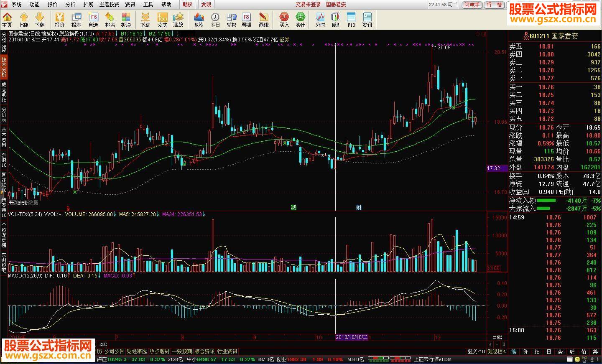Screen dimensions: 602x364
Task: Select the 值 value tab in side panel
Action: (x=584, y=352)
